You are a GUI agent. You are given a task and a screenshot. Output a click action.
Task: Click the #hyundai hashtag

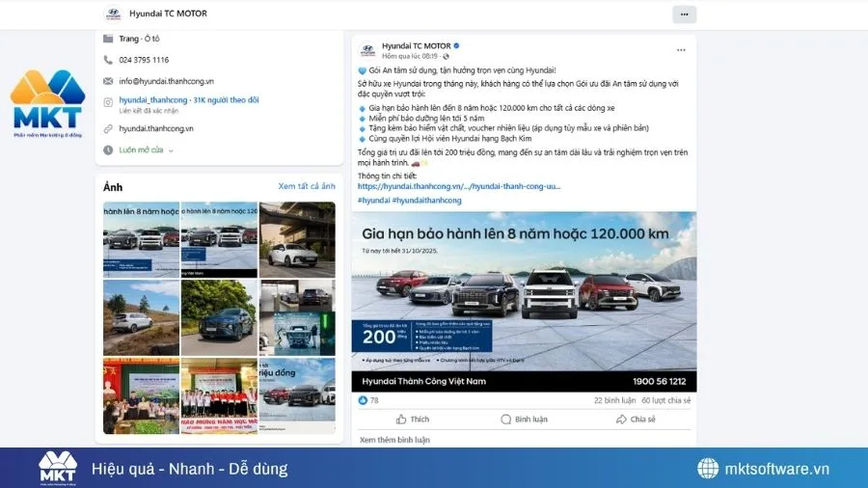pos(373,201)
